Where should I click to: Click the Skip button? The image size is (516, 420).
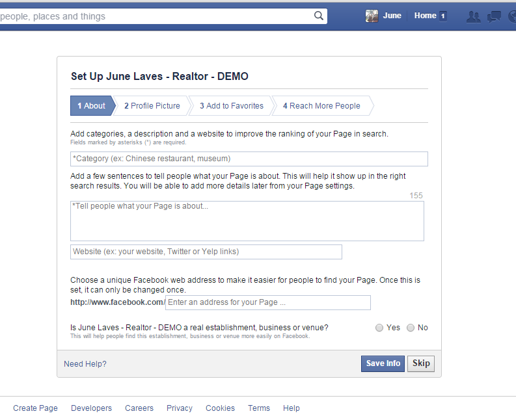pos(421,363)
